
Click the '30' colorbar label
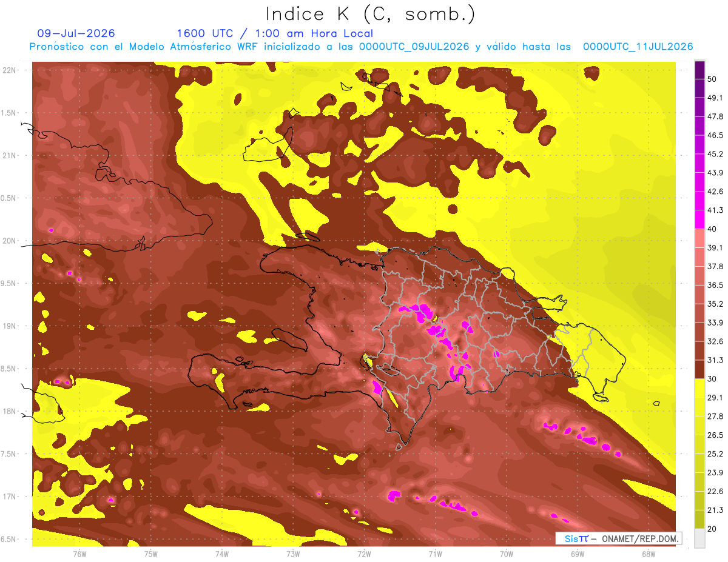click(712, 379)
